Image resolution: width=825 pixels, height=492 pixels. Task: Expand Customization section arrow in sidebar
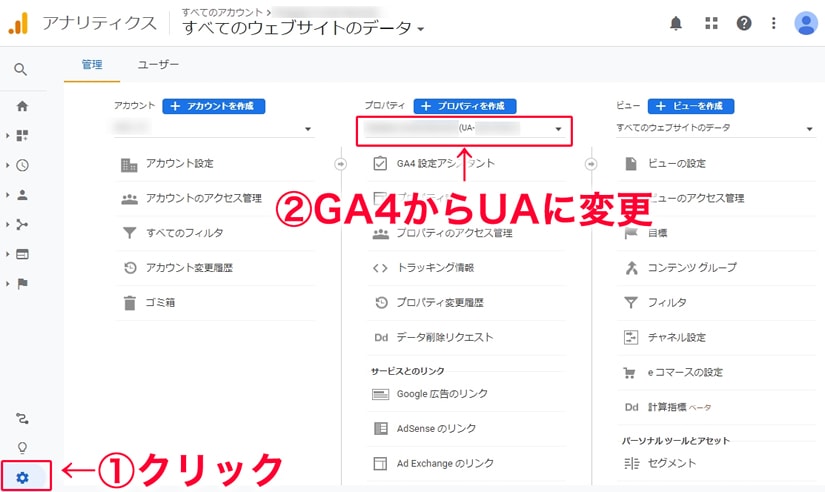click(7, 136)
